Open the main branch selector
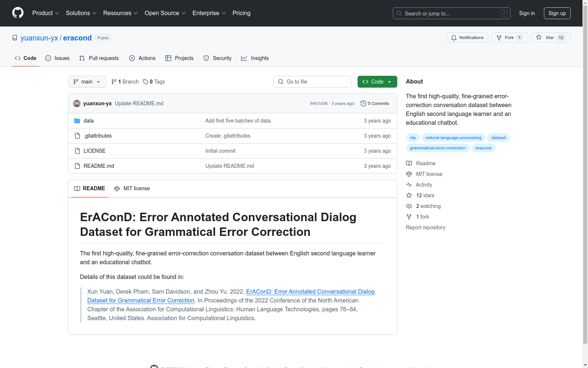This screenshot has height=368, width=588. 87,82
